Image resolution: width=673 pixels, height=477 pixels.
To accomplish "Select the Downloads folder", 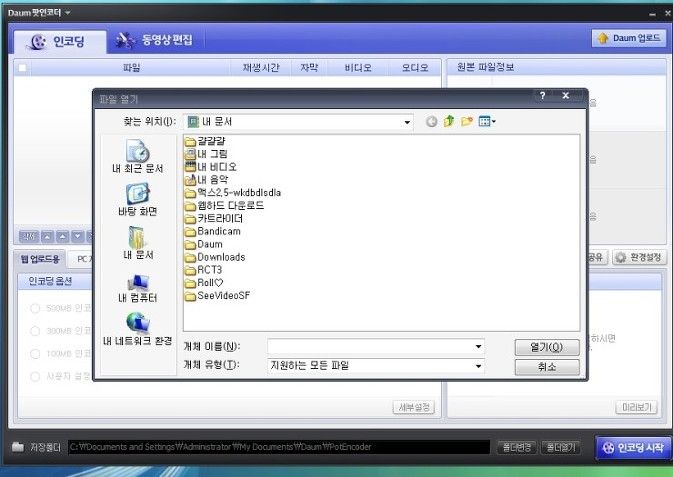I will click(215, 257).
